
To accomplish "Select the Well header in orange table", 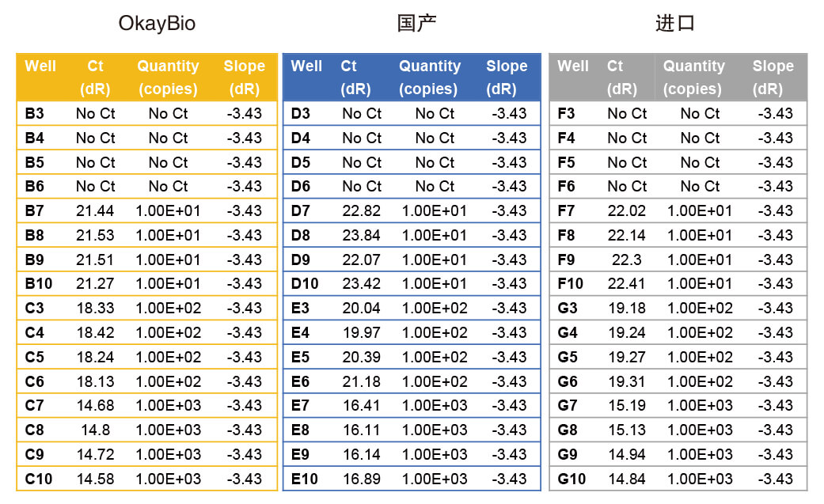I will (x=40, y=66).
